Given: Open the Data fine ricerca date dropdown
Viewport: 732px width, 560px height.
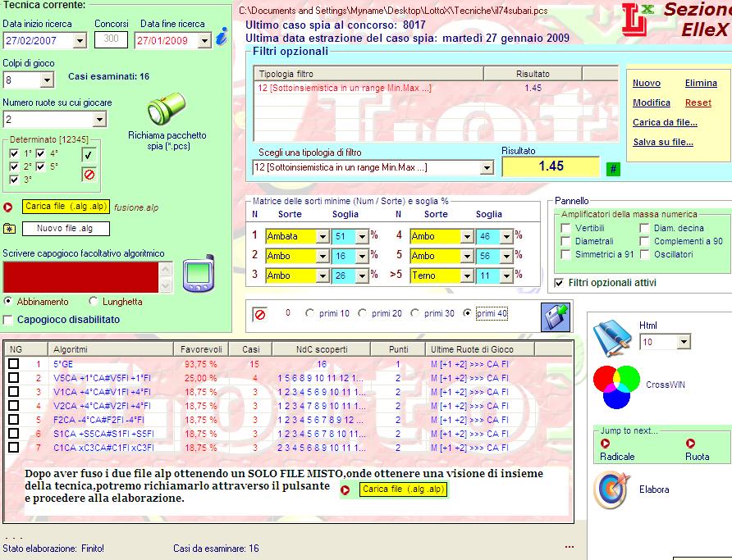Looking at the screenshot, I should click(x=204, y=41).
